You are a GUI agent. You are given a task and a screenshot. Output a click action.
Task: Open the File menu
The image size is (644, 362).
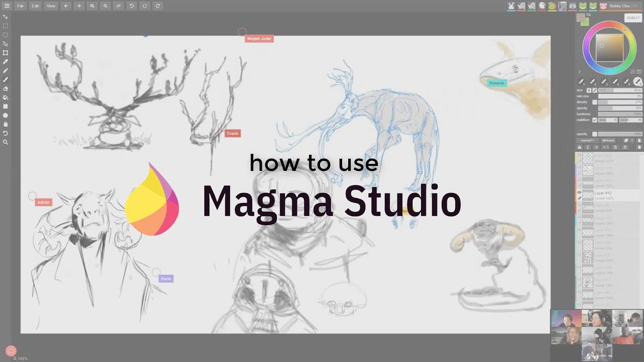(20, 6)
